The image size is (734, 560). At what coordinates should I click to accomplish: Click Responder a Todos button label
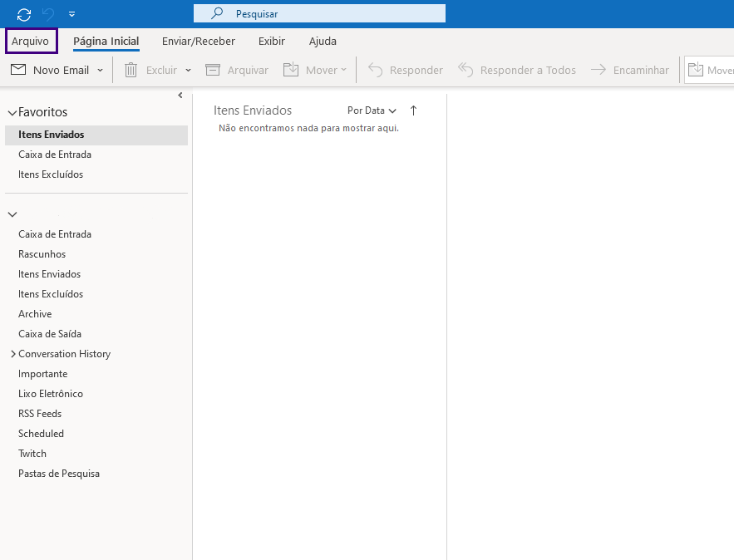(x=528, y=70)
